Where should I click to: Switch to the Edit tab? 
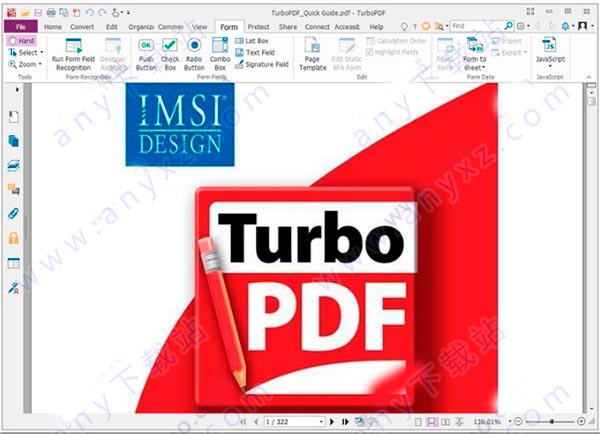point(111,27)
